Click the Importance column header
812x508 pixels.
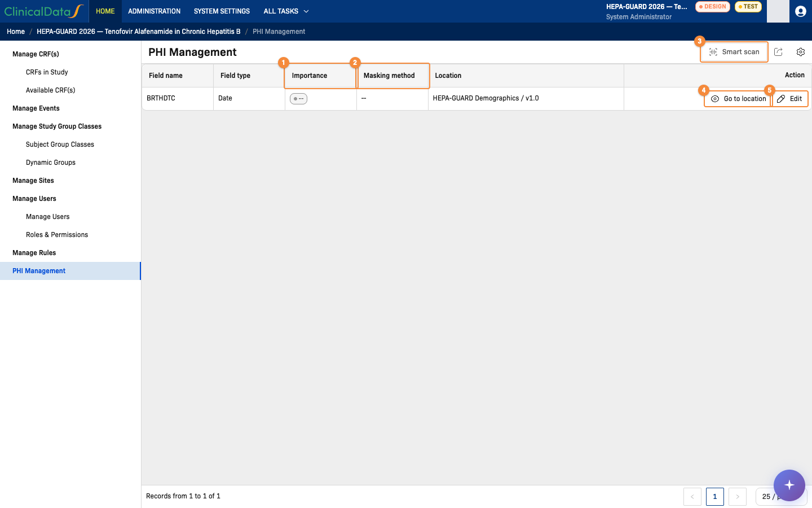click(x=321, y=76)
